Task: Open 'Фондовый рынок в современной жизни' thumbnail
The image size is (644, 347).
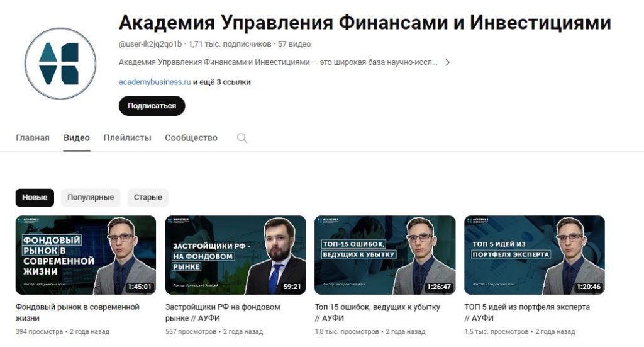Action: [86, 255]
